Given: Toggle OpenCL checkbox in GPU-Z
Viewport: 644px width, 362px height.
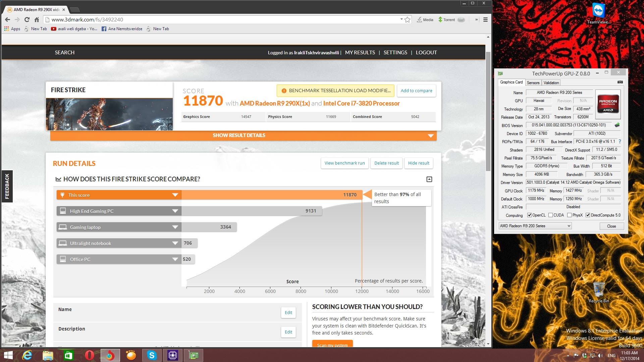Looking at the screenshot, I should tap(529, 215).
